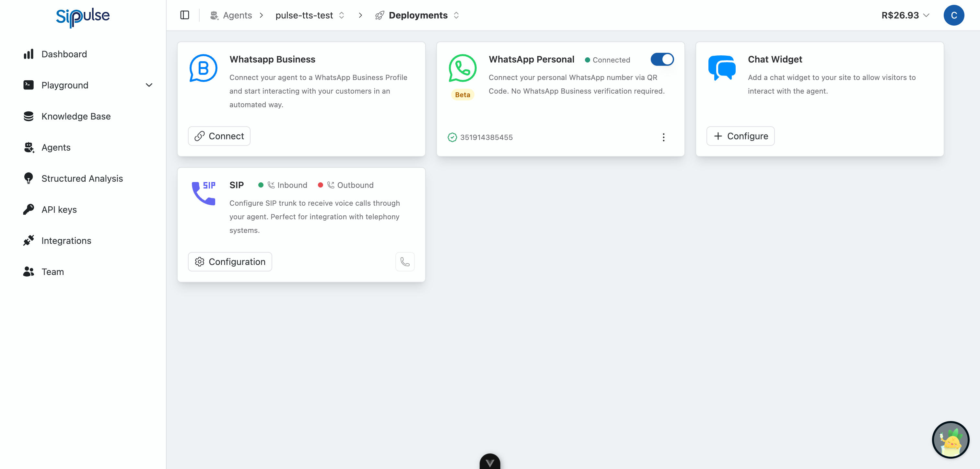Open the Team section
The height and width of the screenshot is (469, 980).
(x=52, y=272)
